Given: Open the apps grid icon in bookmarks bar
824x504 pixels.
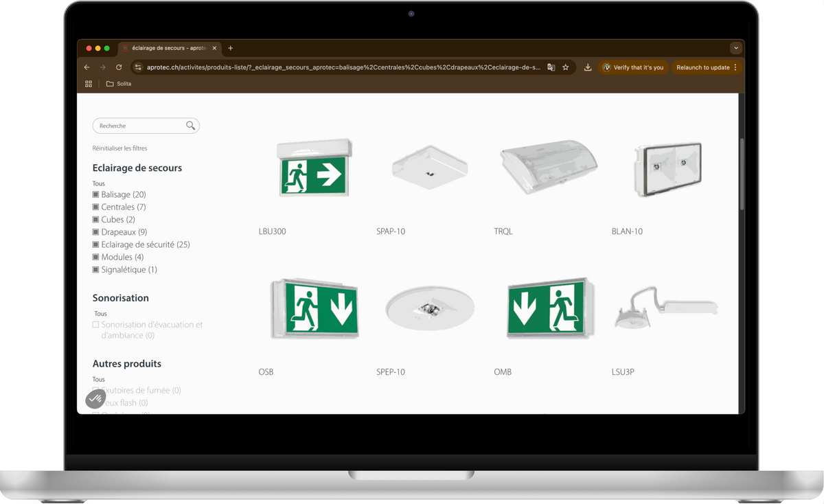Looking at the screenshot, I should pos(89,84).
